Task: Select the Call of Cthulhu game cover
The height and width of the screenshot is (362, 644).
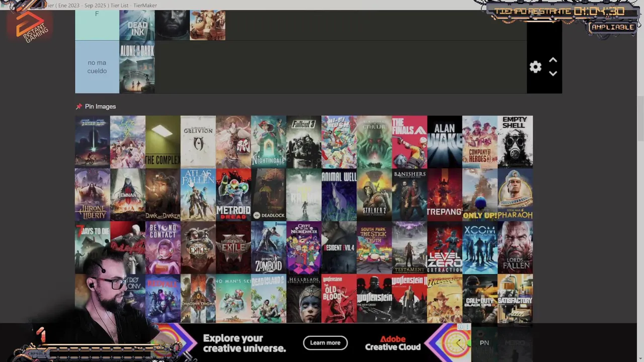Action: point(374,142)
